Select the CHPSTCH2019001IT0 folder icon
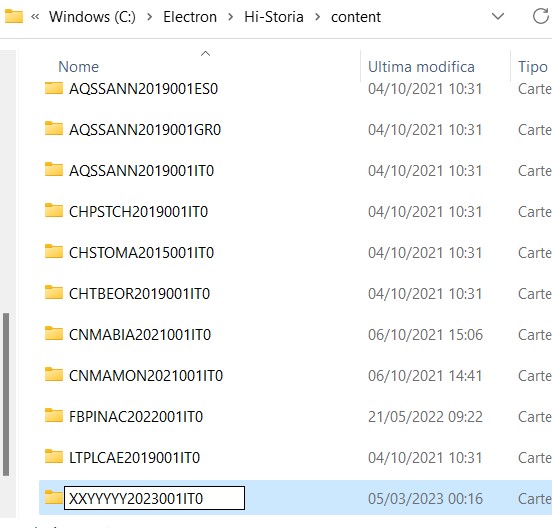Viewport: 552px width, 528px height. click(x=54, y=211)
